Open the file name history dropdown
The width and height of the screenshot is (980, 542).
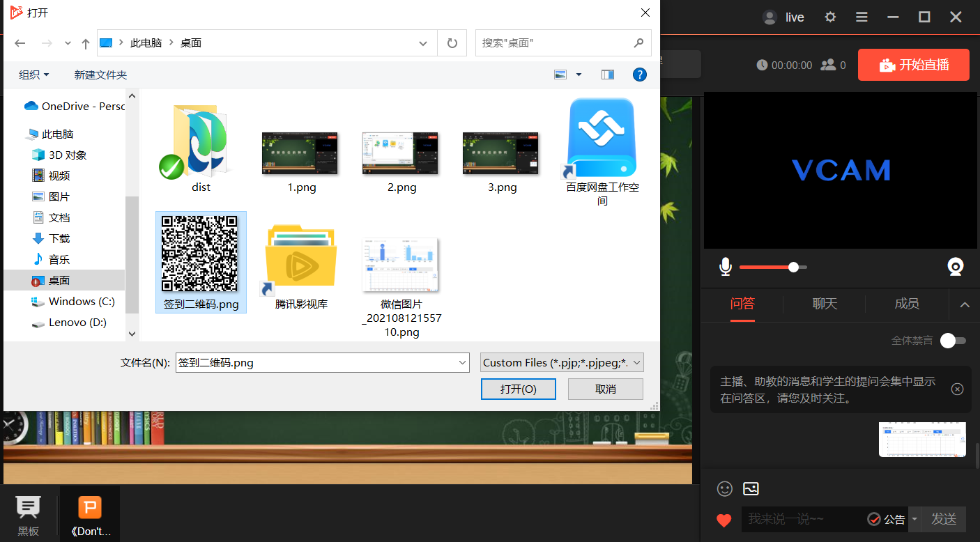tap(463, 362)
